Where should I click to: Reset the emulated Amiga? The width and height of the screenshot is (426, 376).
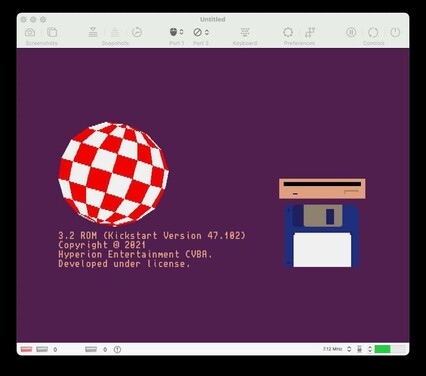pos(373,32)
